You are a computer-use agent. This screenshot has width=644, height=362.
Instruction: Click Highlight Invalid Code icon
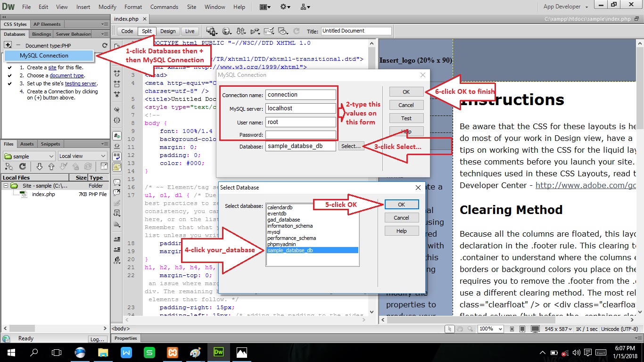pos(118,146)
